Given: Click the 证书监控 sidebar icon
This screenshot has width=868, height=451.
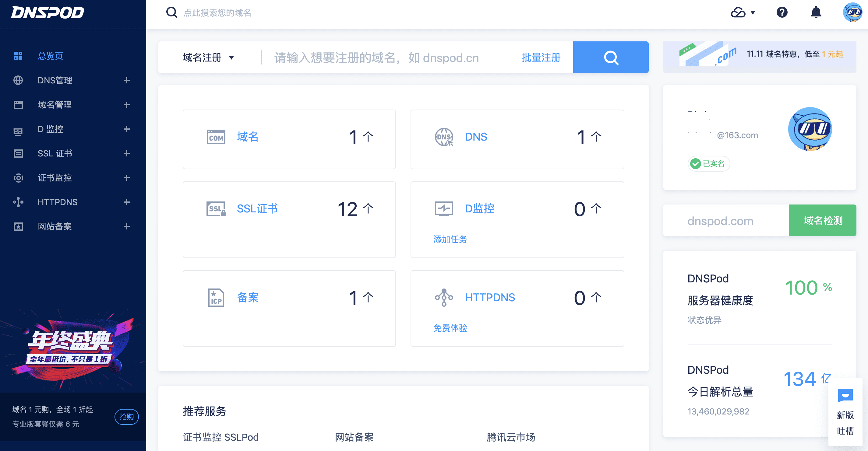Looking at the screenshot, I should (x=18, y=178).
